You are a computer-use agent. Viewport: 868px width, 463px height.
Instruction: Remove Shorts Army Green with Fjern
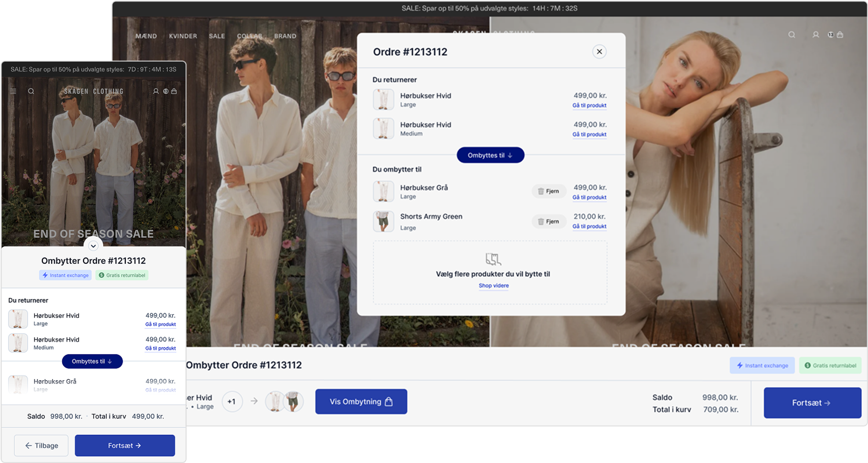click(x=549, y=221)
